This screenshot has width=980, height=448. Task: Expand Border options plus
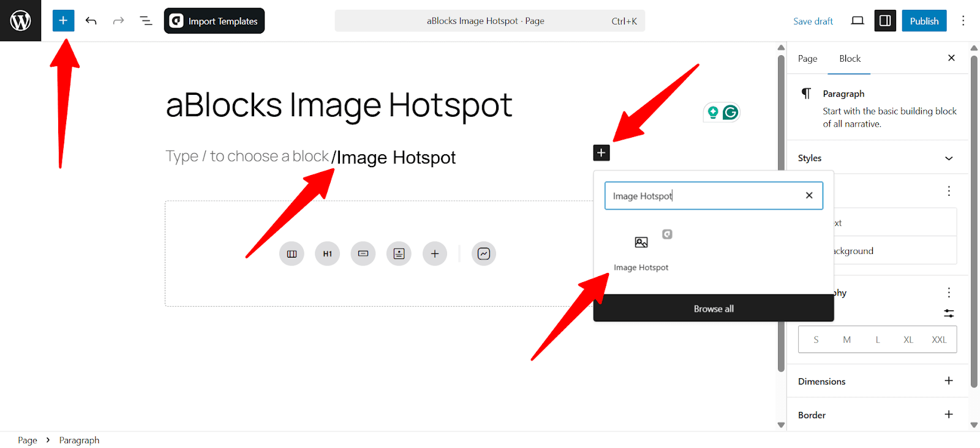[949, 414]
